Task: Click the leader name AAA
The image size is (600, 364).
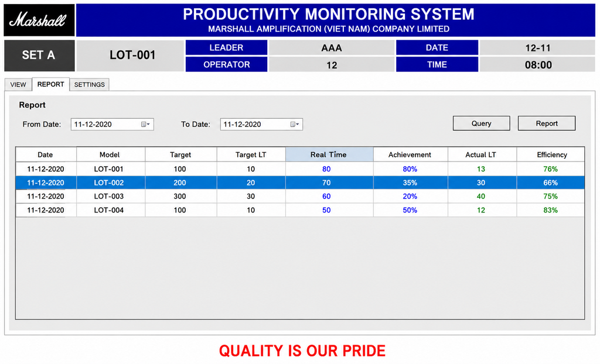Action: (x=332, y=48)
